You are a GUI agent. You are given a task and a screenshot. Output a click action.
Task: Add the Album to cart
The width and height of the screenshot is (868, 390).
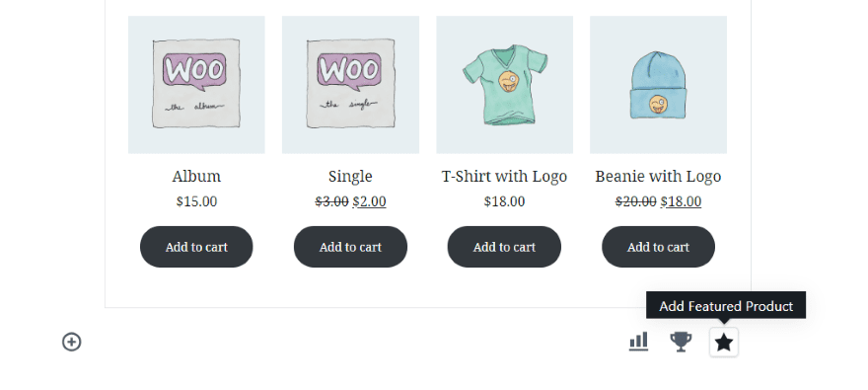tap(196, 247)
